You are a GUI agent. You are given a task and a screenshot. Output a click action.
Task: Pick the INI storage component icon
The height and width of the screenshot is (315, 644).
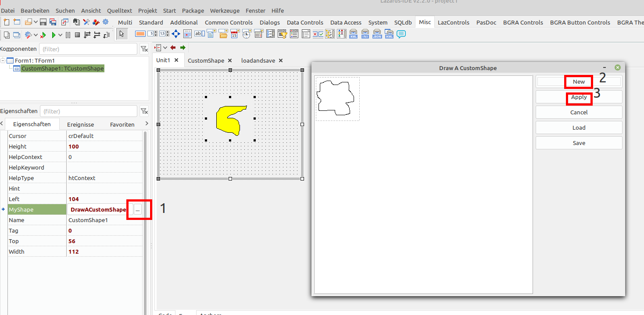365,34
